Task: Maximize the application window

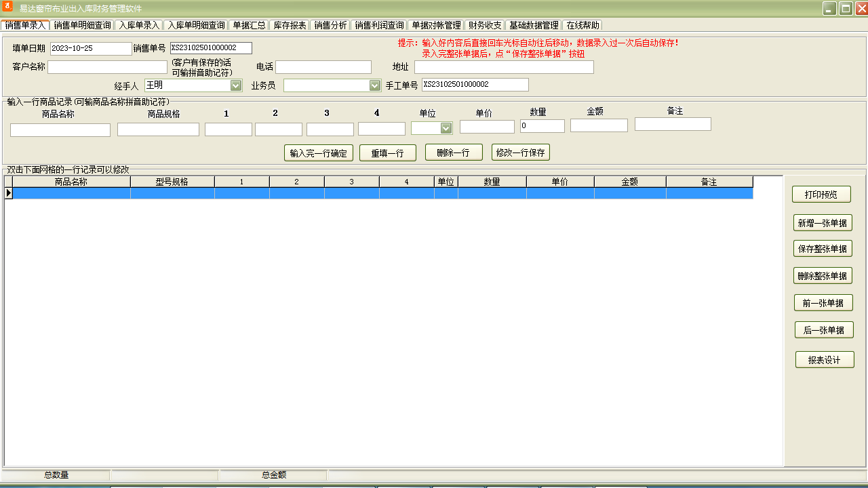Action: click(846, 8)
